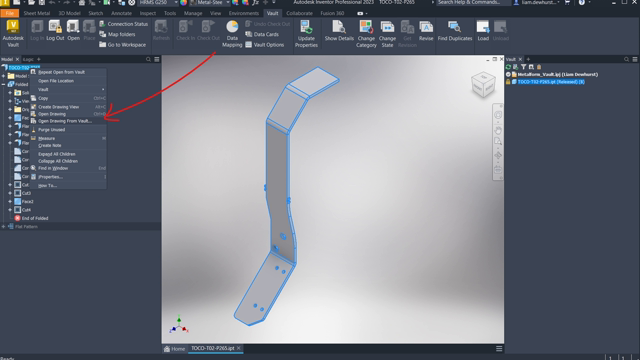
Task: Expand the Cut4 feature node
Action: [10, 210]
